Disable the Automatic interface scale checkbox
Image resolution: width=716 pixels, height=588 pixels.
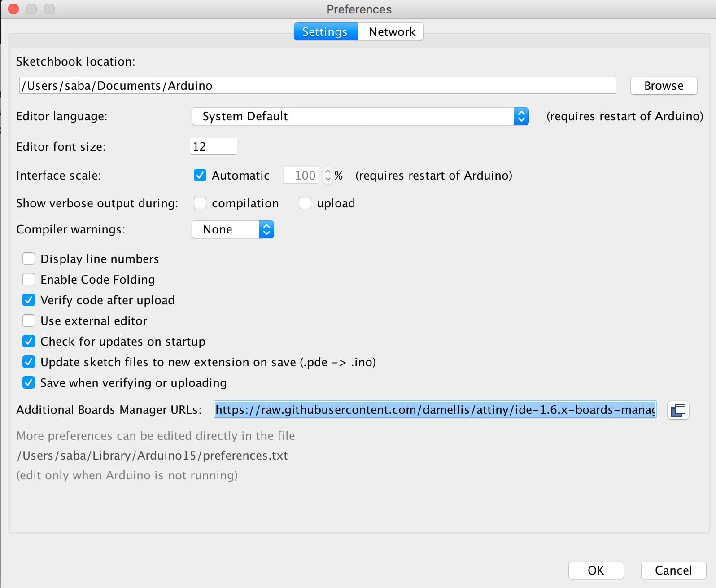click(x=200, y=175)
